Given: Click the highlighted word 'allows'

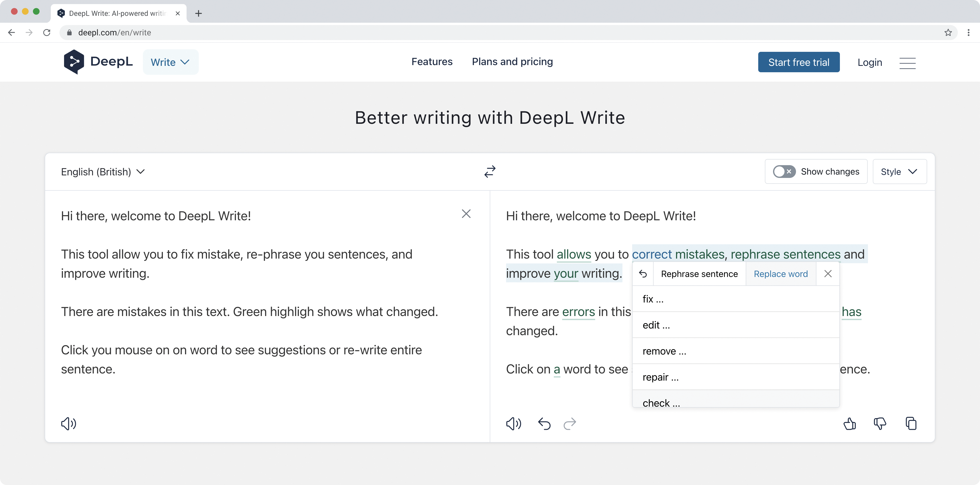Looking at the screenshot, I should click(x=574, y=254).
